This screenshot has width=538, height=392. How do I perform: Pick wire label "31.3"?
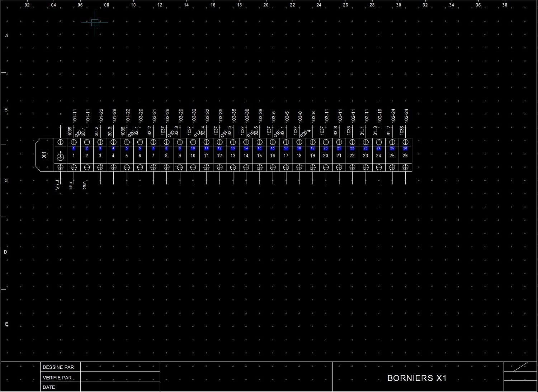[x=375, y=131]
